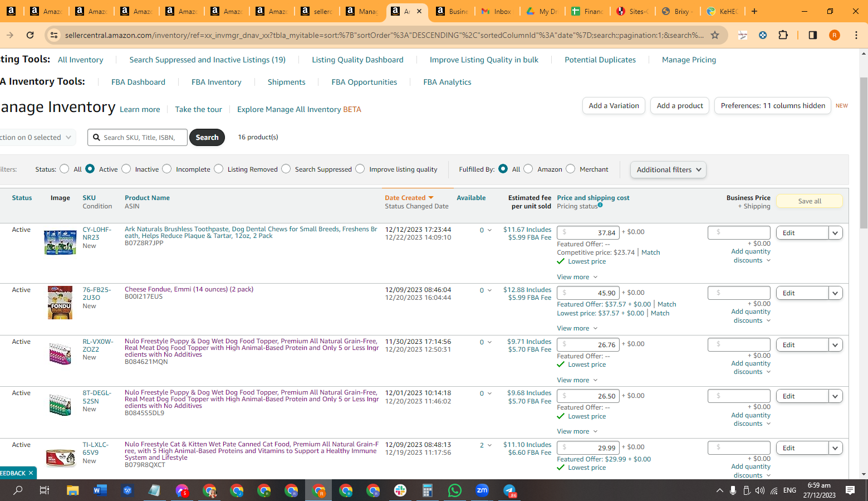This screenshot has height=501, width=868.
Task: Expand View more under the 45.90 price
Action: (x=577, y=328)
